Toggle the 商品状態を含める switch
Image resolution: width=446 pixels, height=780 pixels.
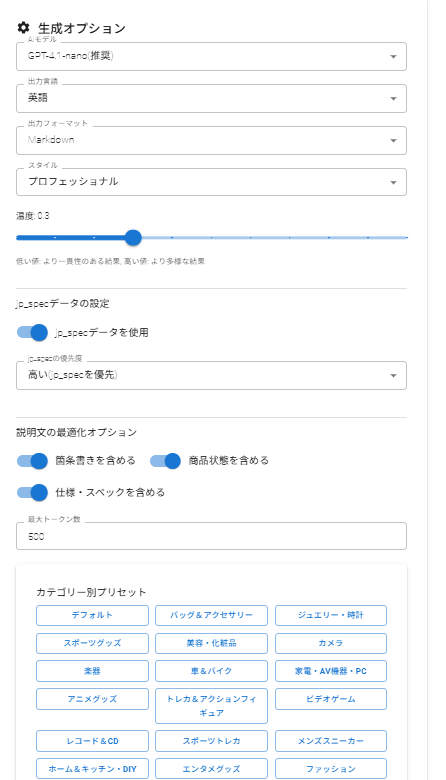pos(166,461)
